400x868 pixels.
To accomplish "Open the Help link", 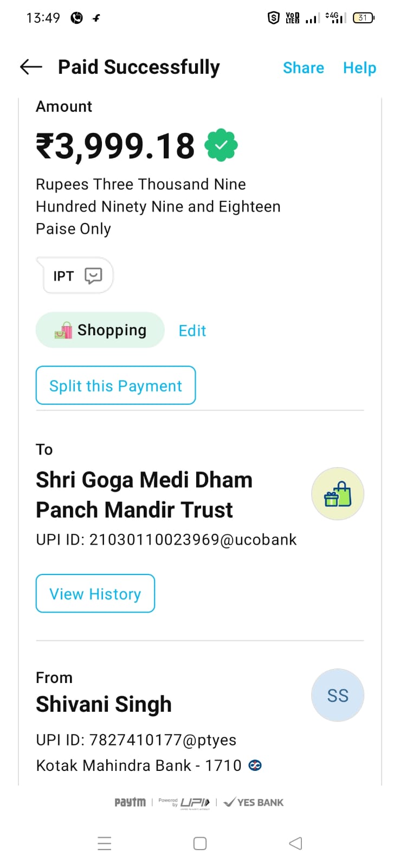I will [x=359, y=68].
